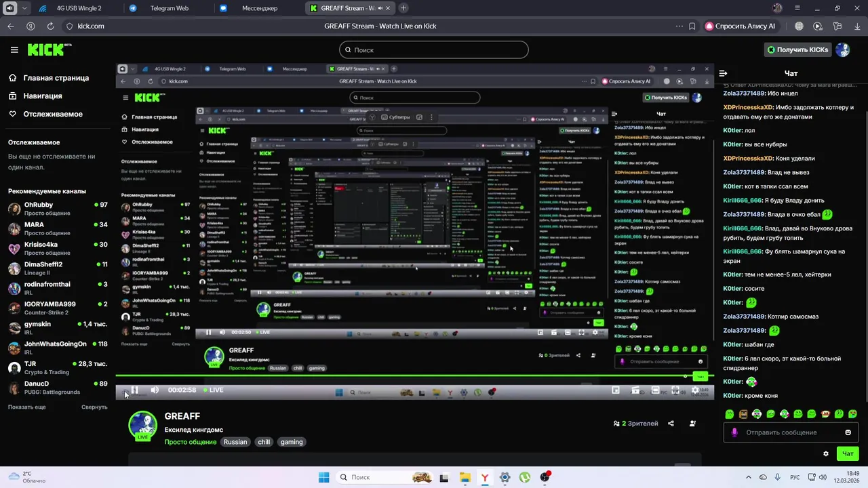Open the MARA recommended channel
This screenshot has width=868, height=488.
click(x=58, y=228)
